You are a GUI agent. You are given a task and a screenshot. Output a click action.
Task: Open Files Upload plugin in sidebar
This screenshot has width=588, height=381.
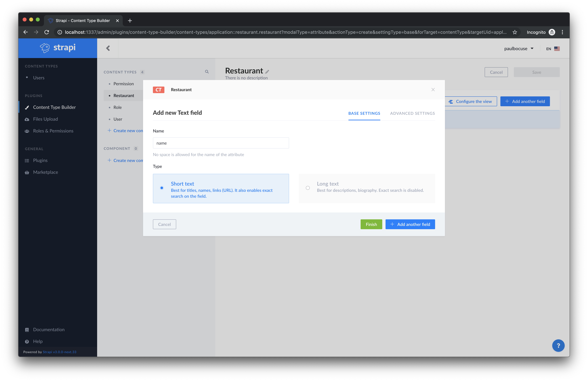tap(45, 119)
